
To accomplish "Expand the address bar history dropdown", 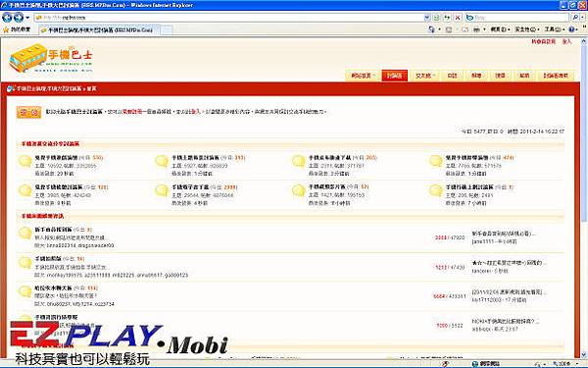I will point(427,18).
